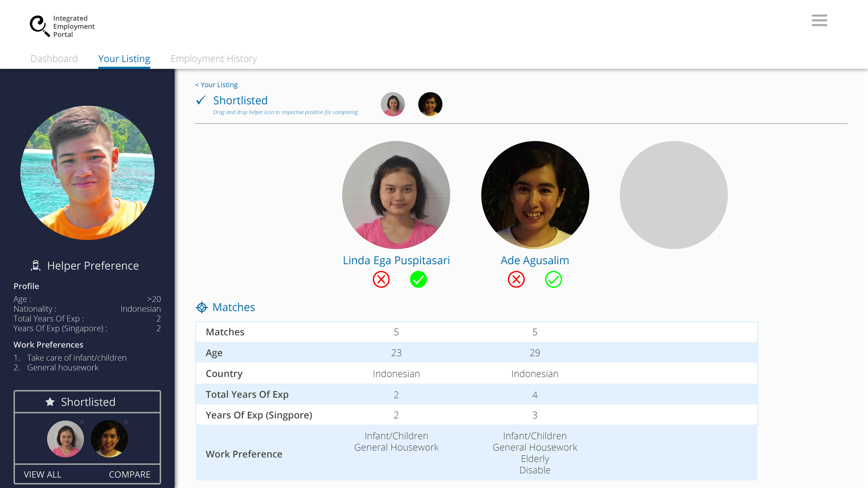Screen dimensions: 868x488
Task: Remove Linda from sidebar shortlist with X
Action: [82, 422]
